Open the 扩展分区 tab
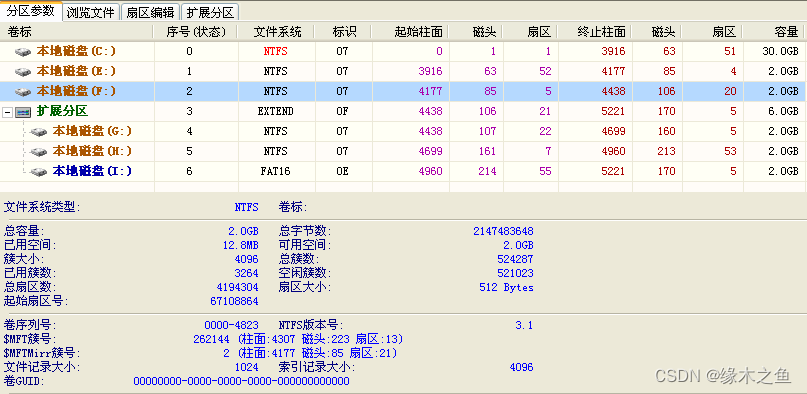Image resolution: width=807 pixels, height=394 pixels. pyautogui.click(x=210, y=12)
